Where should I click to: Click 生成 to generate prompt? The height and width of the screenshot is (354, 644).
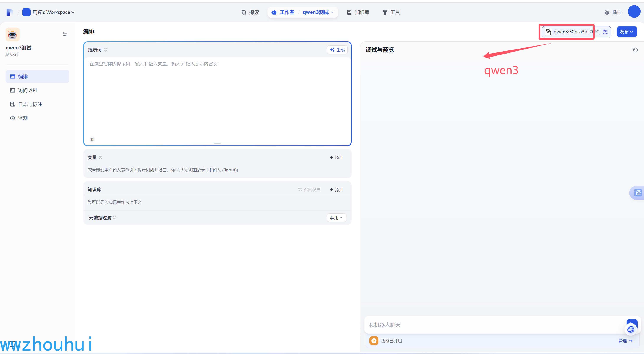(337, 50)
